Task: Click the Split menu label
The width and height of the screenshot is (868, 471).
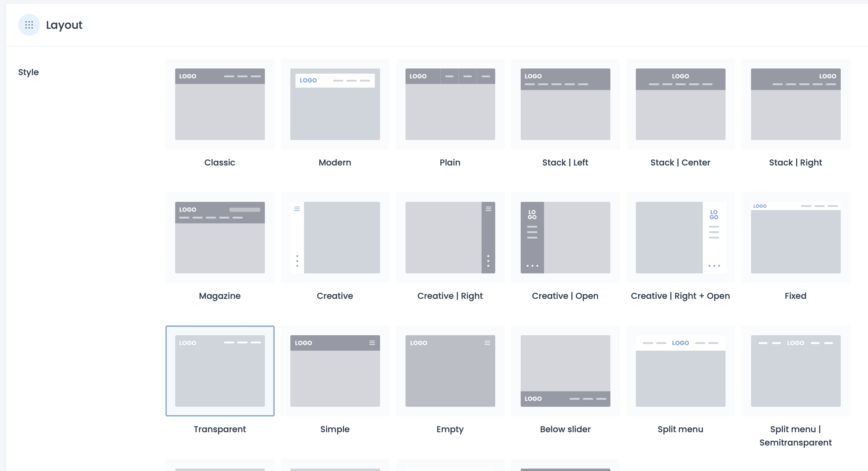Action: pyautogui.click(x=681, y=429)
